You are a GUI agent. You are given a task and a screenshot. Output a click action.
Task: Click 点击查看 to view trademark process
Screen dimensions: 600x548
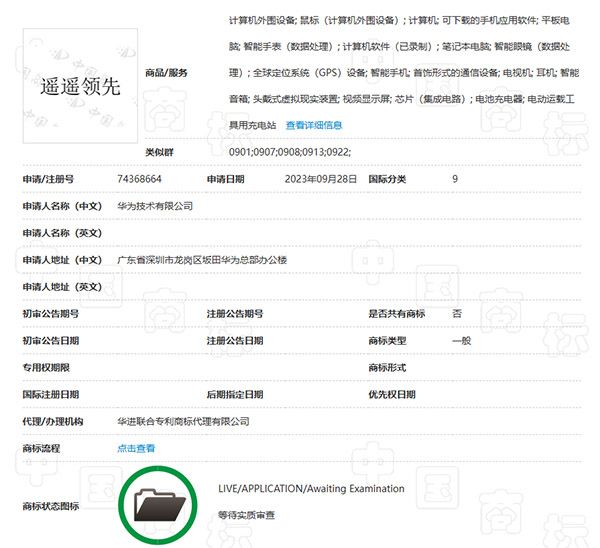(137, 448)
